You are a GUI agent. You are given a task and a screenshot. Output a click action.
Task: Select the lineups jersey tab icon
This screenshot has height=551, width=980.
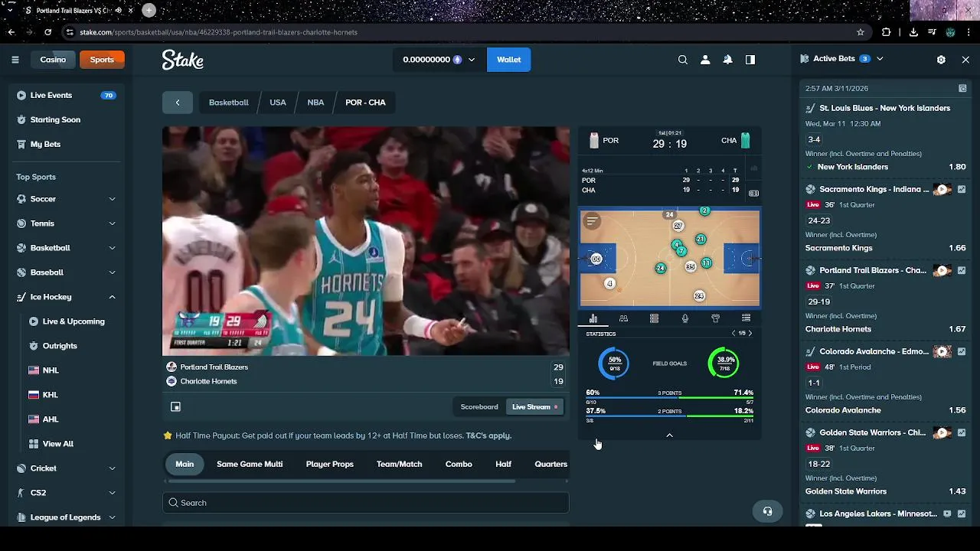pos(715,318)
